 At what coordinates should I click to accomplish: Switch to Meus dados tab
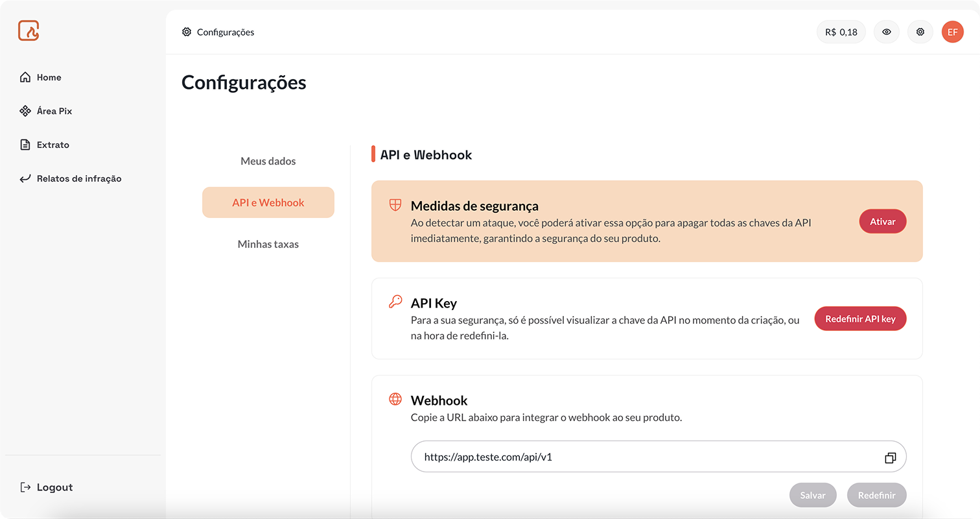click(268, 161)
